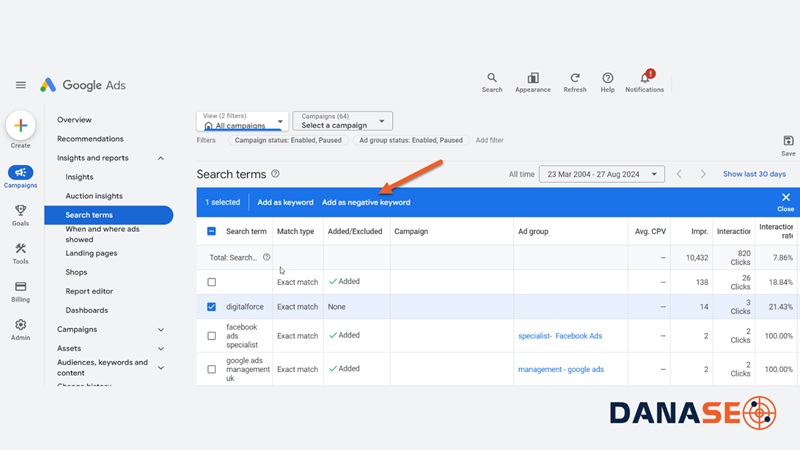Check the unnamed first row checkbox
Image resolution: width=800 pixels, height=450 pixels.
coord(211,282)
